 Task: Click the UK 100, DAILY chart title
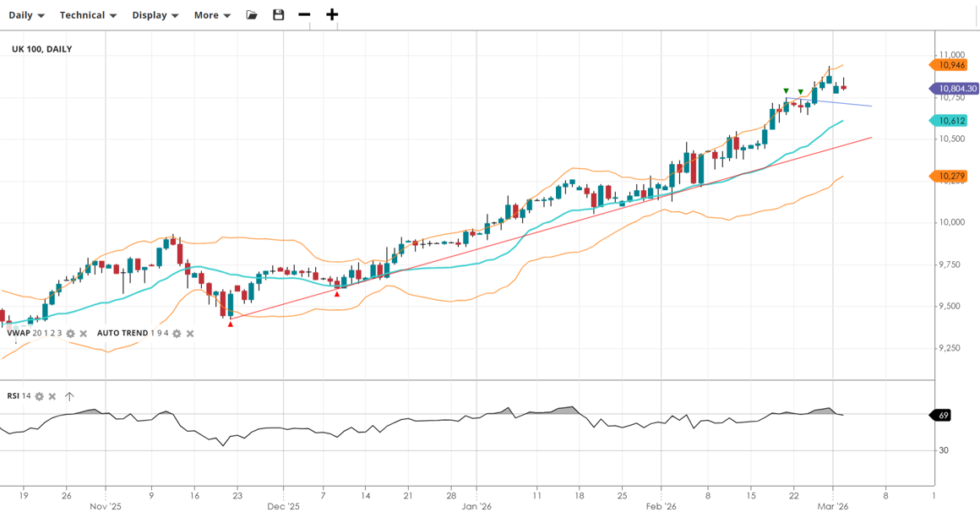(x=42, y=49)
